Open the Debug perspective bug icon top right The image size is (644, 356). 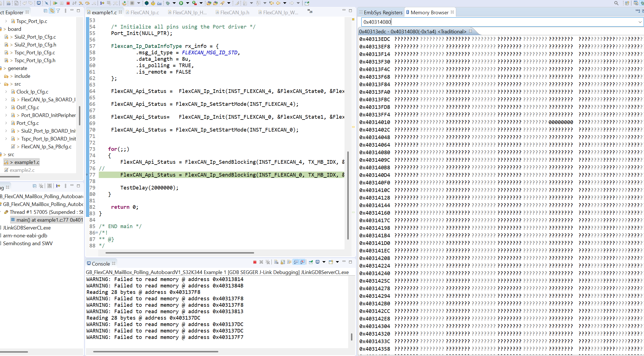pyautogui.click(x=643, y=3)
